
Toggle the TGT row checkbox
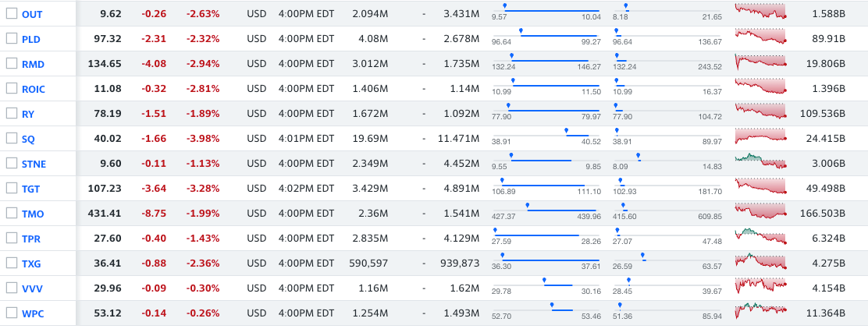[x=12, y=188]
